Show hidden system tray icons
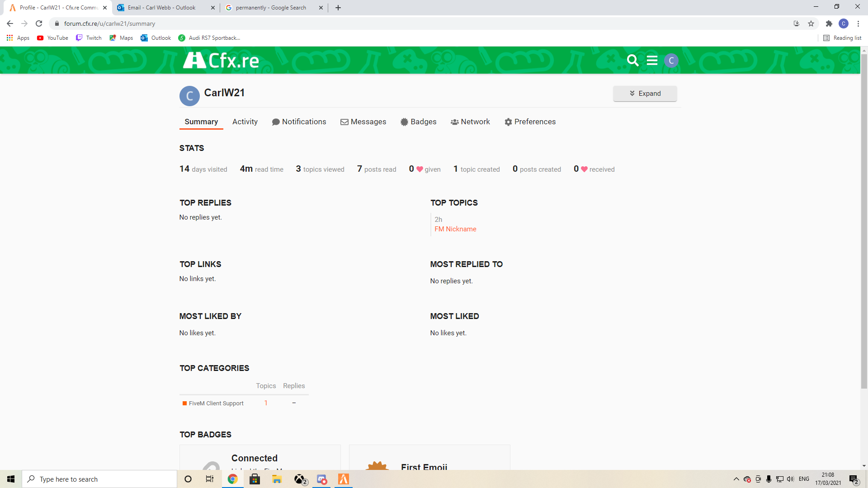Screen dimensions: 868x488 coord(736,479)
